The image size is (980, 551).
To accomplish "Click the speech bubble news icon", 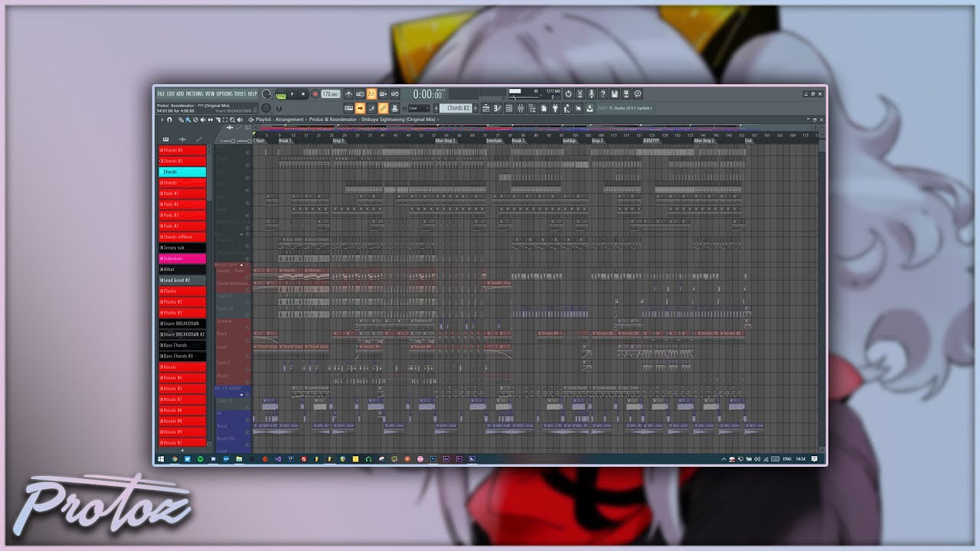I will [638, 94].
